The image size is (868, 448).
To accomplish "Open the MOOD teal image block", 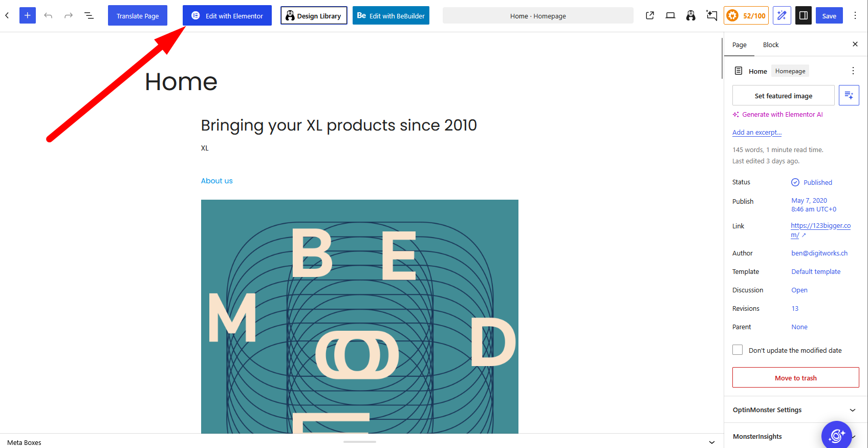I will [360, 316].
